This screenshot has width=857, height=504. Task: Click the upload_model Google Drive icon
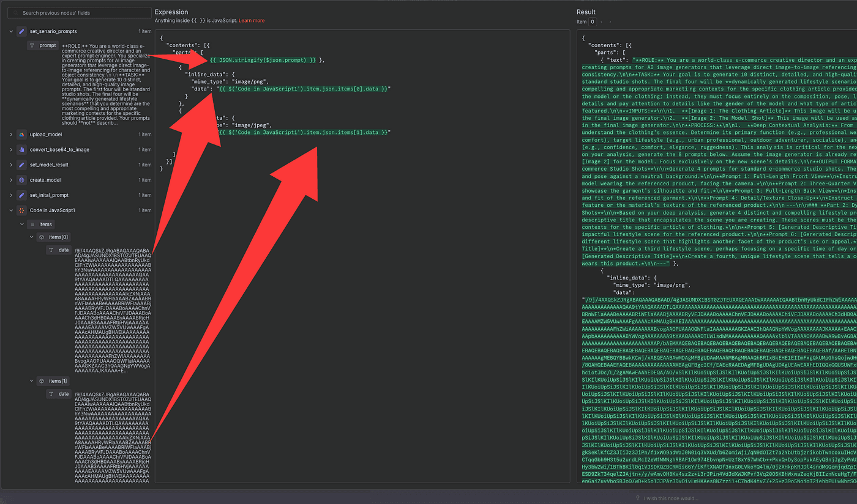tap(21, 135)
